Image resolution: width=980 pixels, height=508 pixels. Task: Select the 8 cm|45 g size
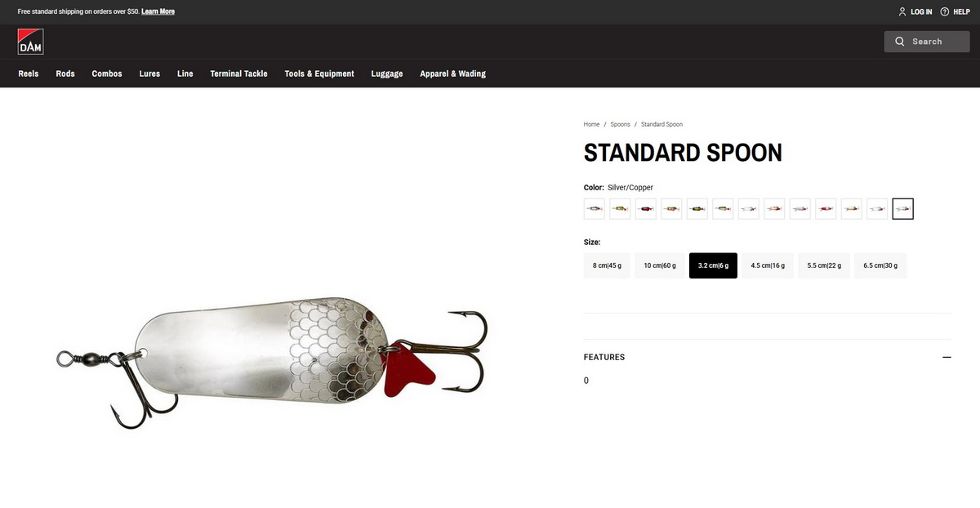tap(607, 265)
